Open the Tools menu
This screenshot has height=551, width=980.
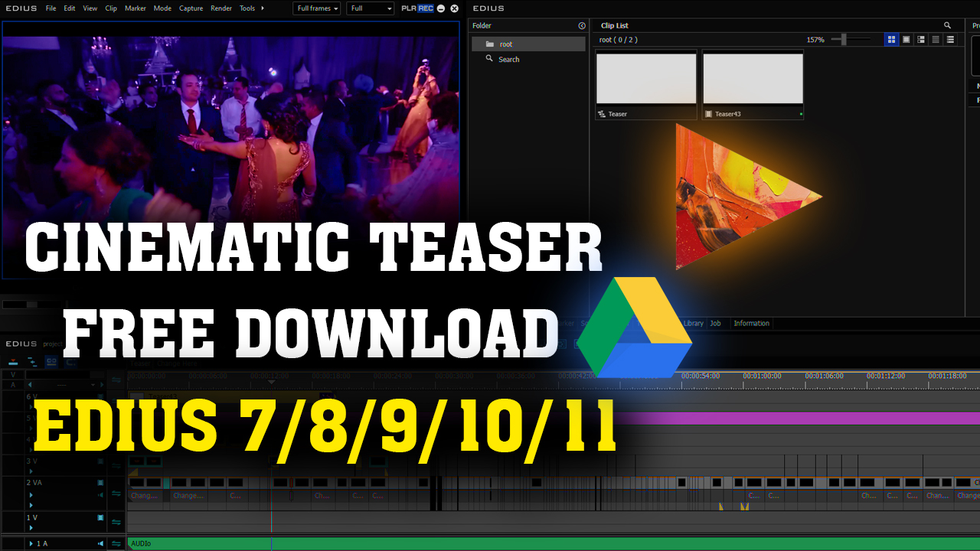click(247, 8)
